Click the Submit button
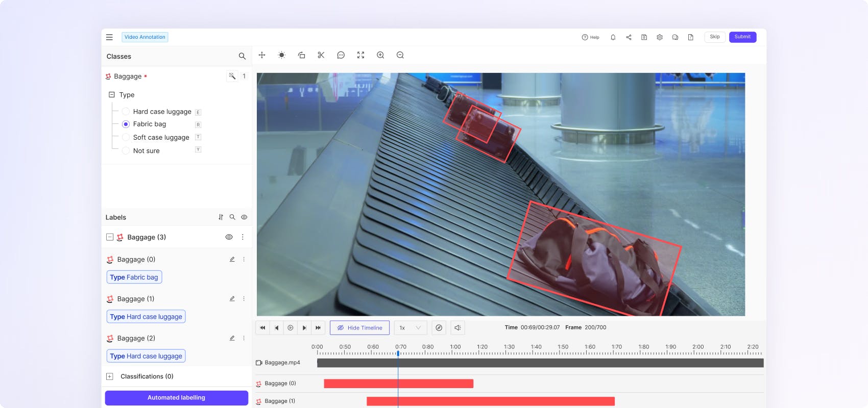 click(x=742, y=37)
